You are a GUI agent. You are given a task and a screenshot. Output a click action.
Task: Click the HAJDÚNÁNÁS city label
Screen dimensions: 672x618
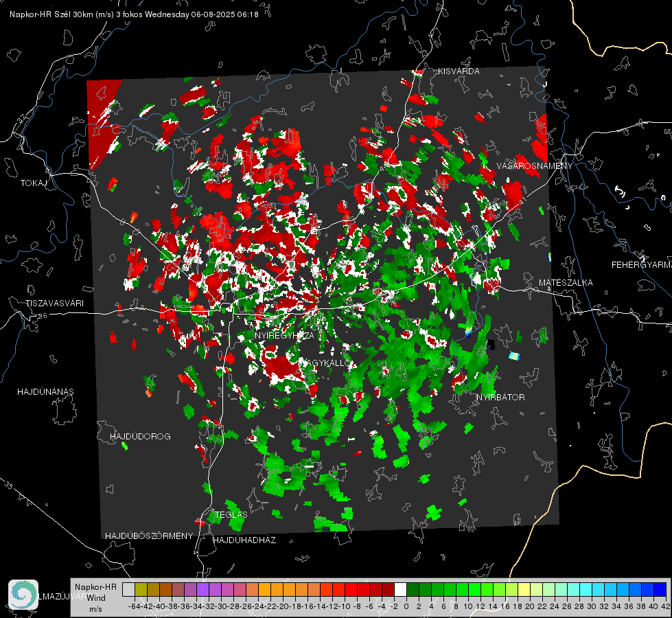(45, 392)
